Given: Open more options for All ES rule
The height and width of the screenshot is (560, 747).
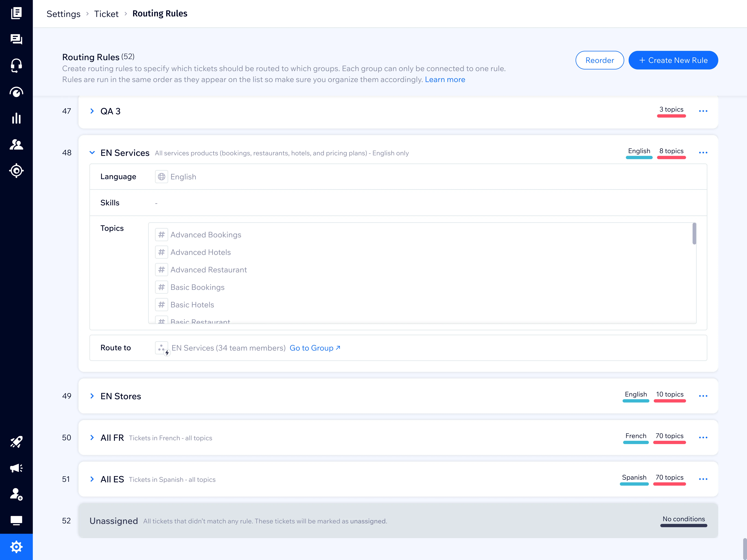Looking at the screenshot, I should point(703,479).
